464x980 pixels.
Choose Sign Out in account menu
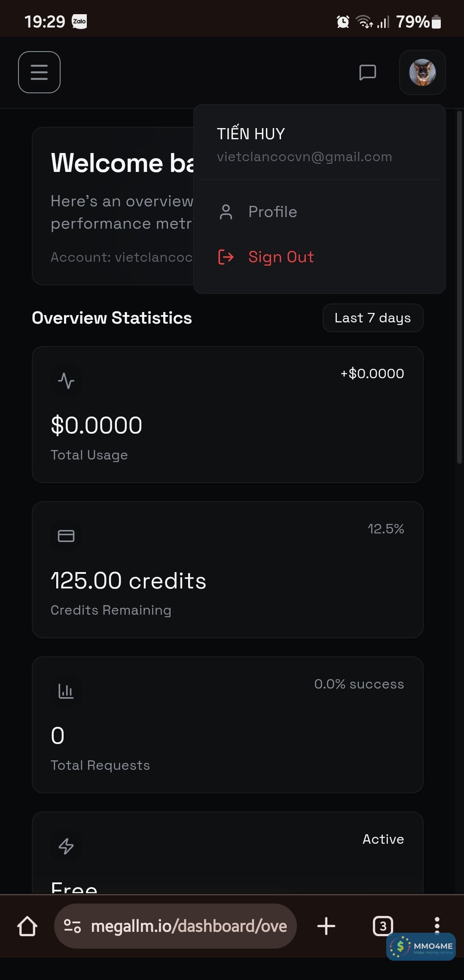[281, 257]
